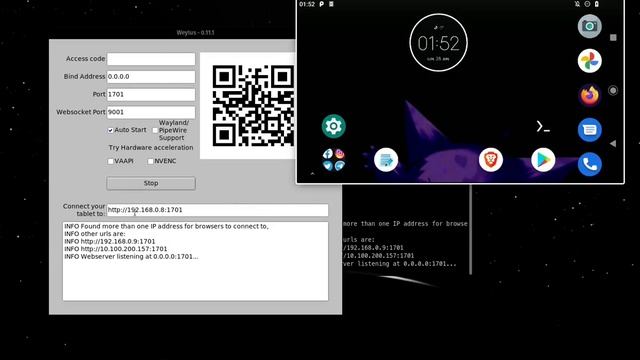Click the 'Try Hardware acceleration' label
640x360 pixels.
coord(151,147)
